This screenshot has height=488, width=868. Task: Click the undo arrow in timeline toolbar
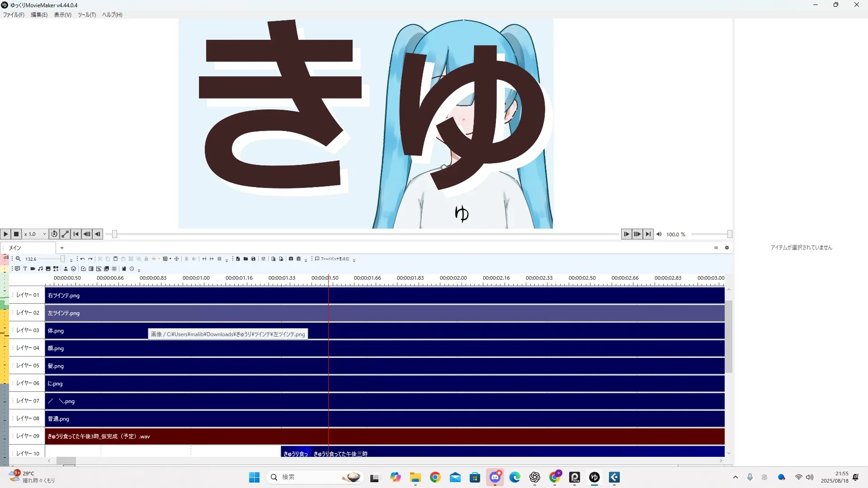[82, 259]
